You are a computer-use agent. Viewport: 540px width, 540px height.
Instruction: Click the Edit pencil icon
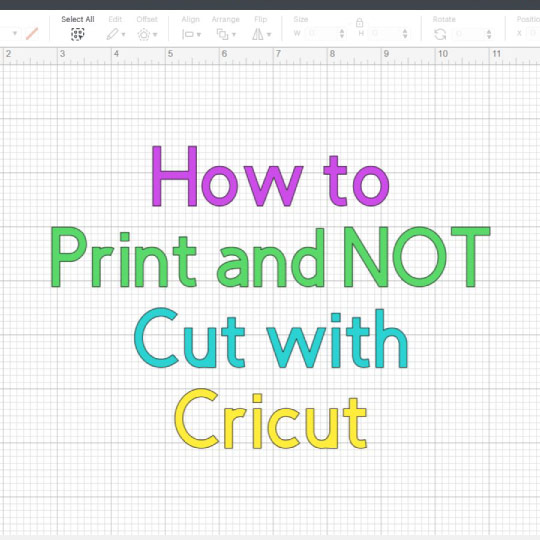(112, 34)
